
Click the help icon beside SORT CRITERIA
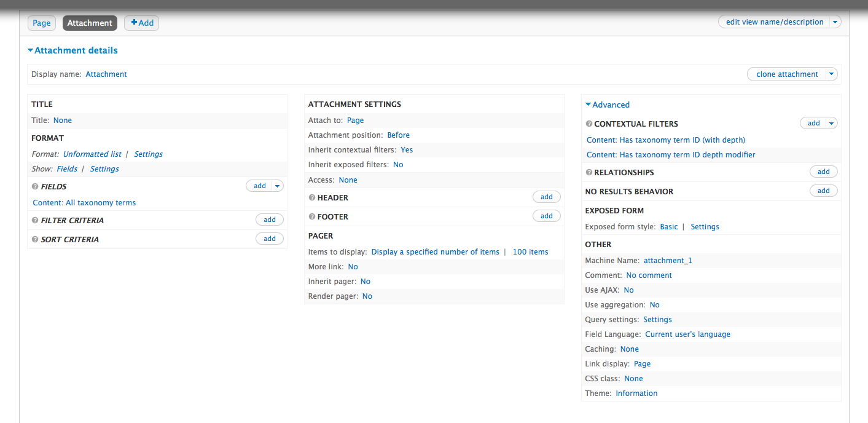[x=35, y=239]
